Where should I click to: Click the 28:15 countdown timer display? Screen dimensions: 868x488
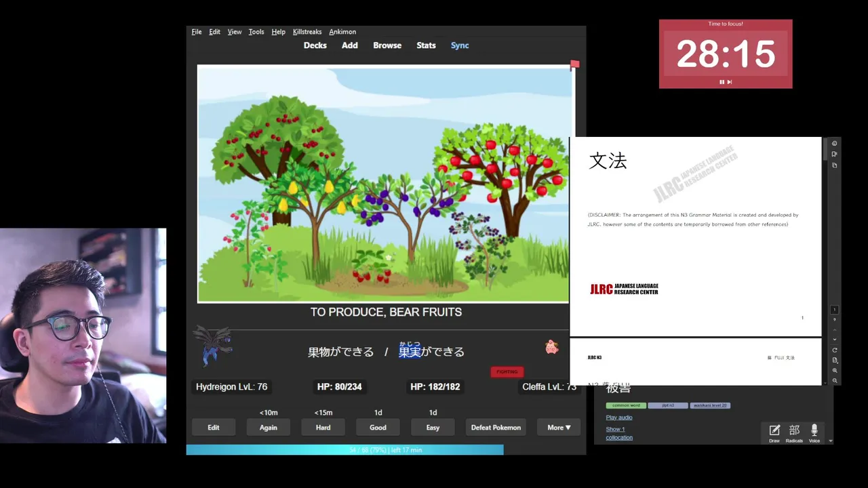pos(726,54)
